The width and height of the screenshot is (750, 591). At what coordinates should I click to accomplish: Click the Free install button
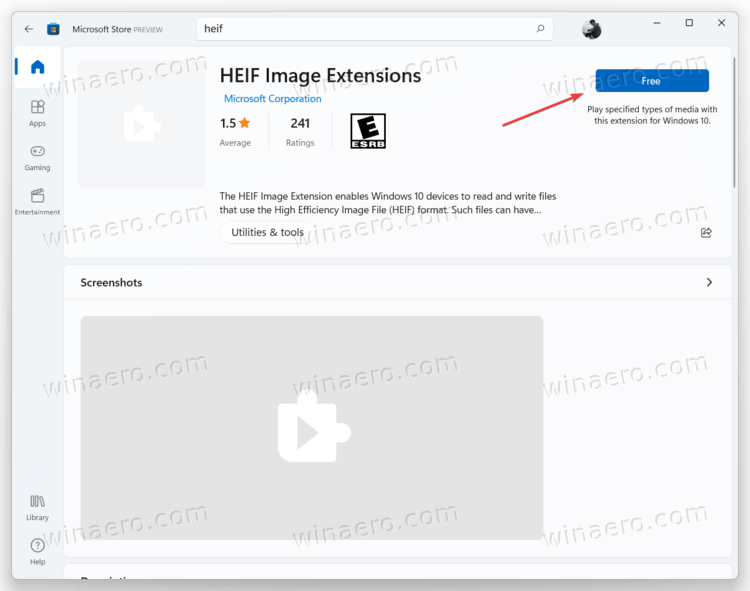coord(652,81)
